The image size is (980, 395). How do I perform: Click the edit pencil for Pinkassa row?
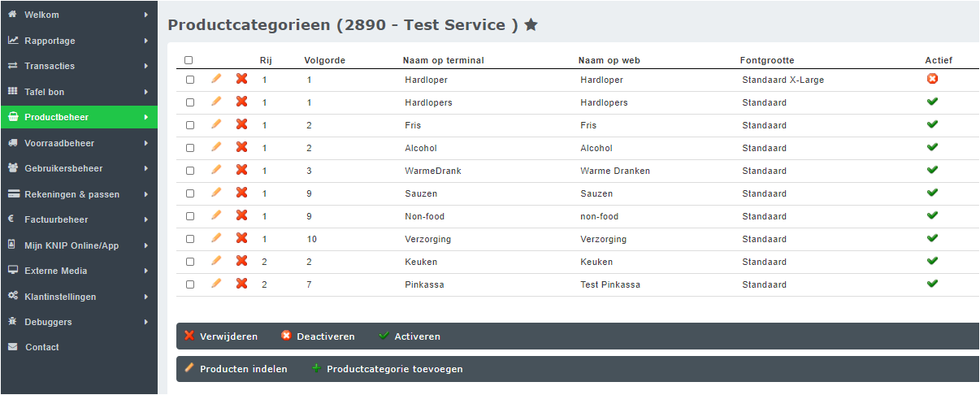(215, 284)
